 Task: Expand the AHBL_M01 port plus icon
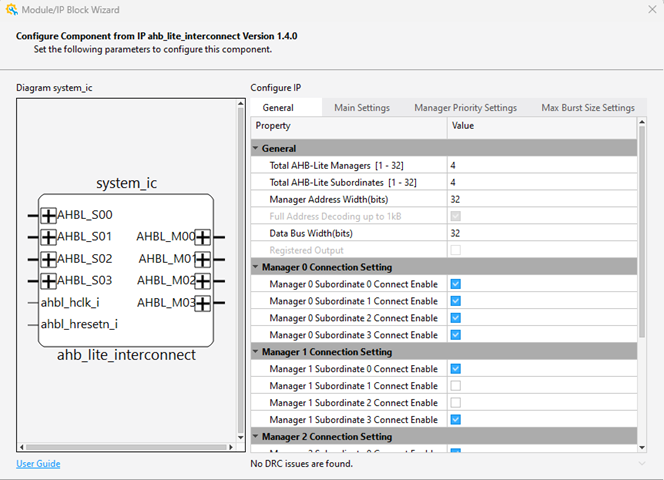click(x=202, y=259)
